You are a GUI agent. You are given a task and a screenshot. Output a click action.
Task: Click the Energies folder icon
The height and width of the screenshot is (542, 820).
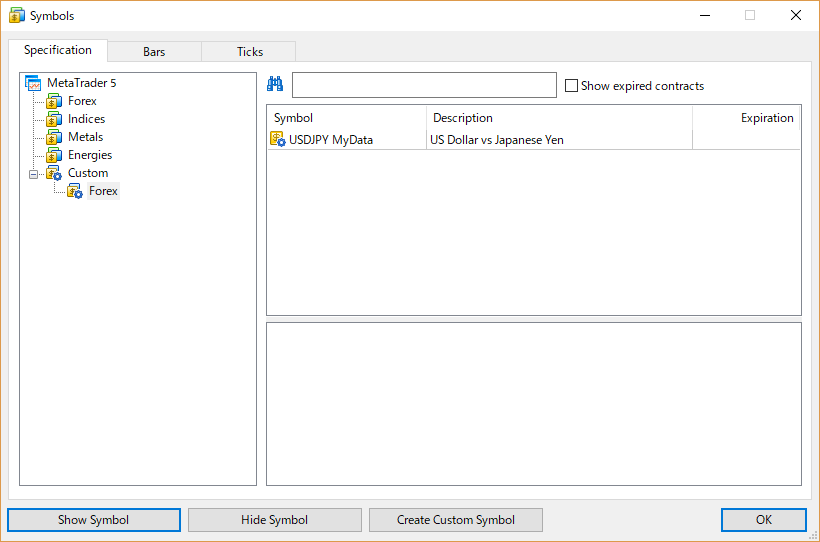tap(54, 155)
